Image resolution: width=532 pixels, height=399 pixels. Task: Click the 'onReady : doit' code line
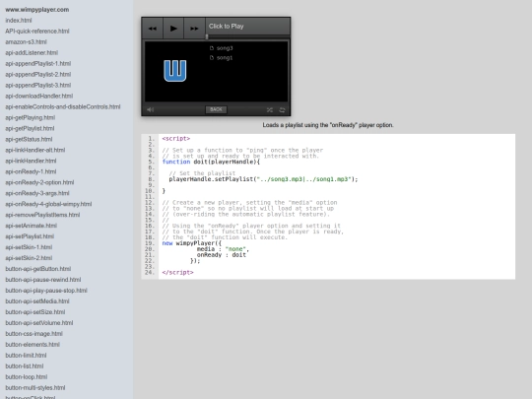tap(222, 255)
